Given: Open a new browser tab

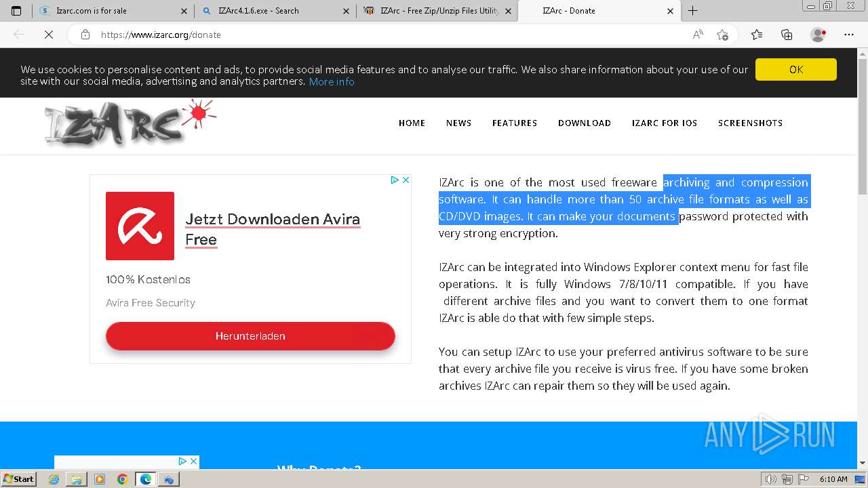Looking at the screenshot, I should click(692, 11).
